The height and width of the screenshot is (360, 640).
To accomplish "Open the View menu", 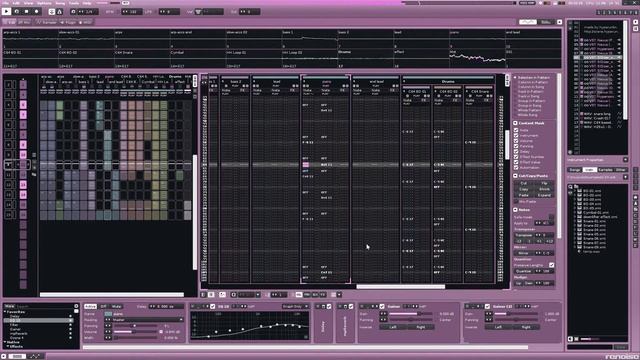I will 28,3.
